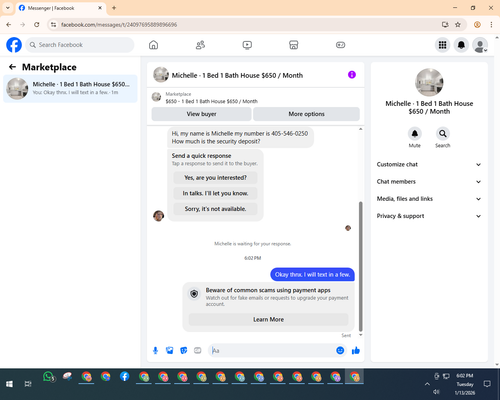Open Michelle conversation in Marketplace list

(70, 88)
